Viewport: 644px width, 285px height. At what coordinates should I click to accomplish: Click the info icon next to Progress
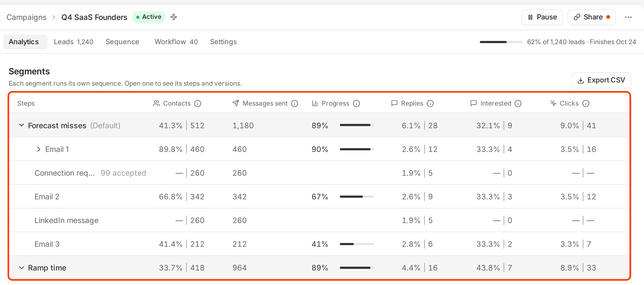pyautogui.click(x=356, y=103)
